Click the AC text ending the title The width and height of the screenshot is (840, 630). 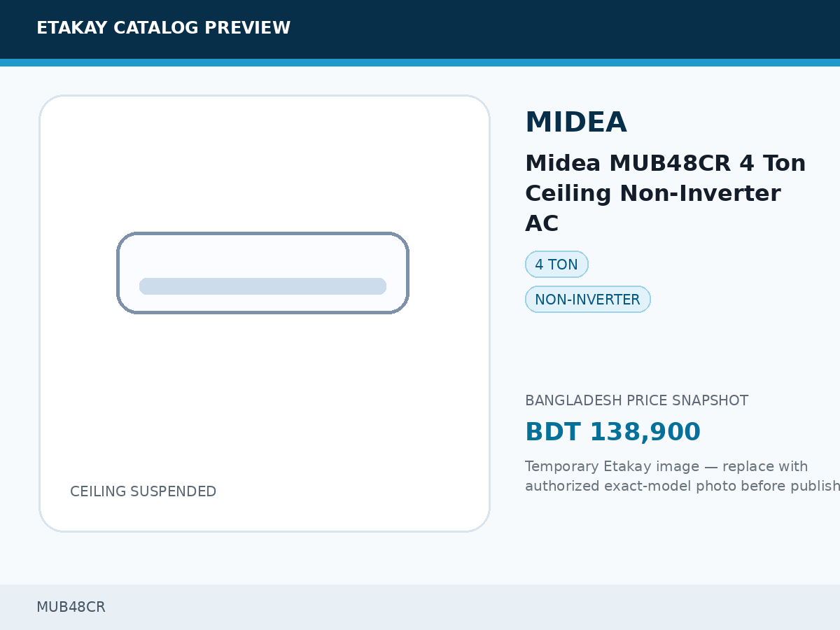pyautogui.click(x=542, y=224)
